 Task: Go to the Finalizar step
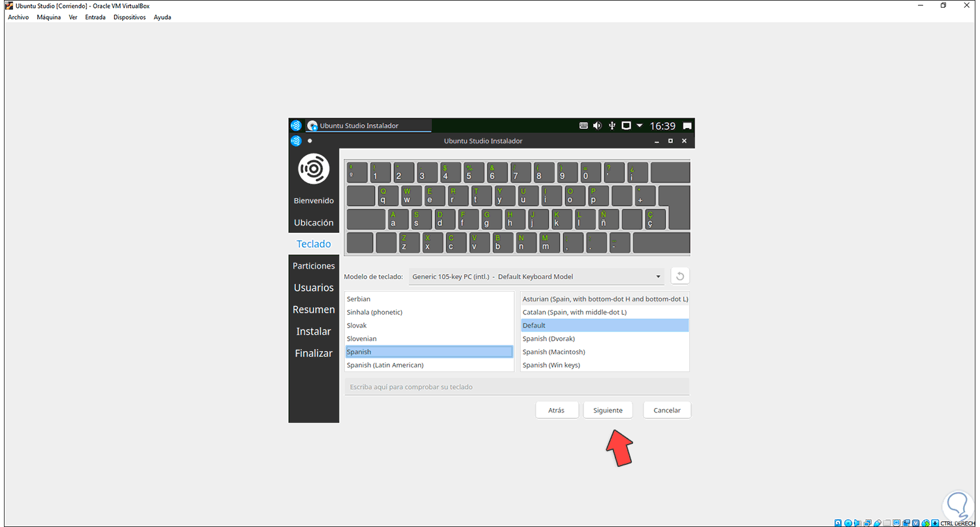point(314,353)
